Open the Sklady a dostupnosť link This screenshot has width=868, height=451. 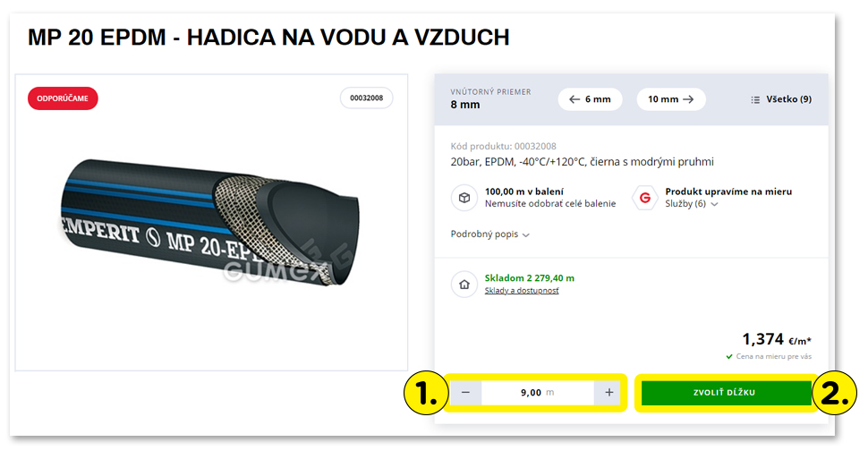[x=522, y=291]
